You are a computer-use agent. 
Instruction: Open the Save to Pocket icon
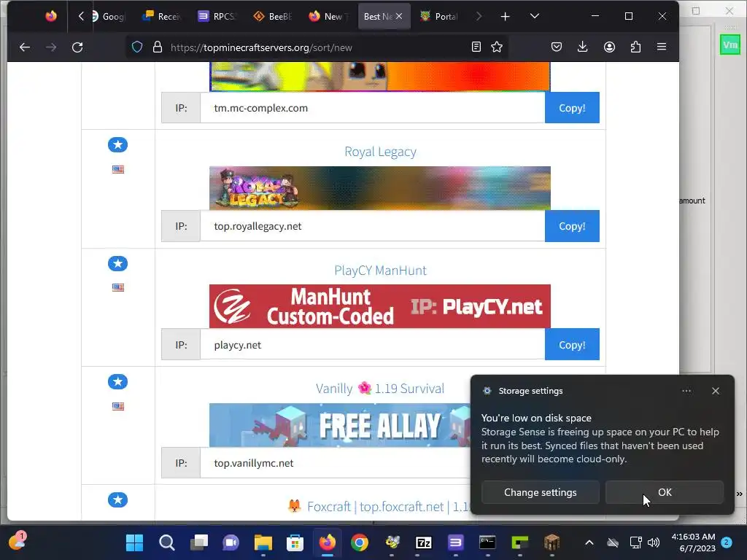click(x=557, y=47)
